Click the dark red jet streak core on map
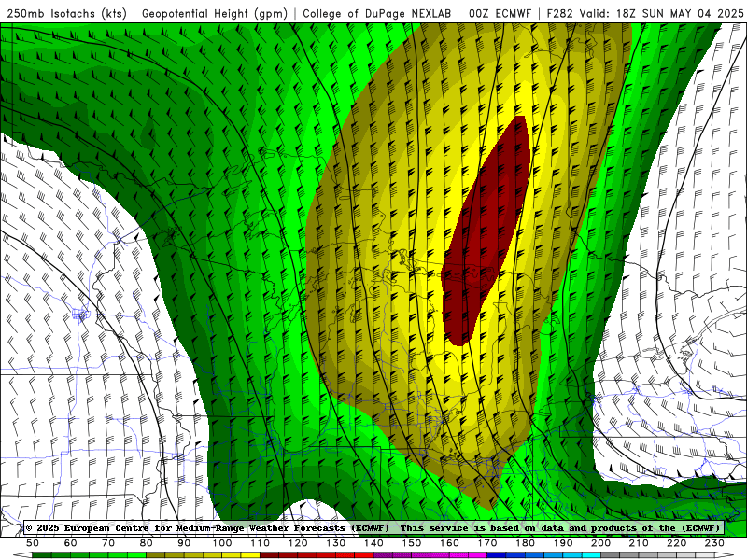The height and width of the screenshot is (560, 747). [x=486, y=231]
